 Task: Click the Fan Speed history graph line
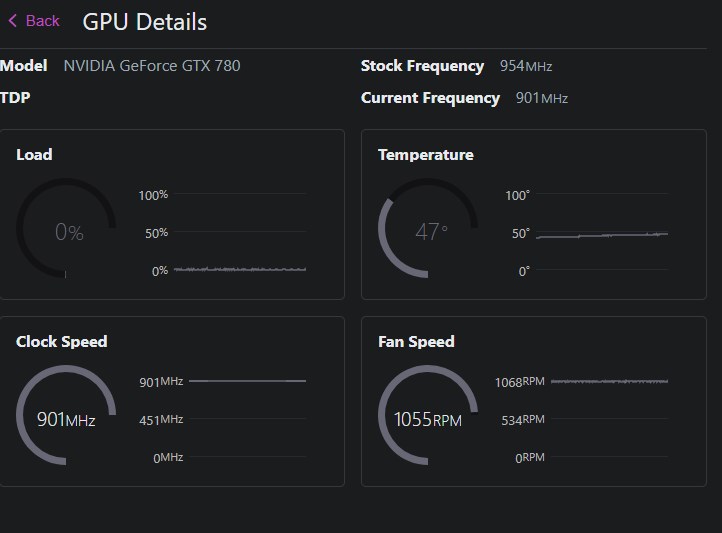pos(609,381)
